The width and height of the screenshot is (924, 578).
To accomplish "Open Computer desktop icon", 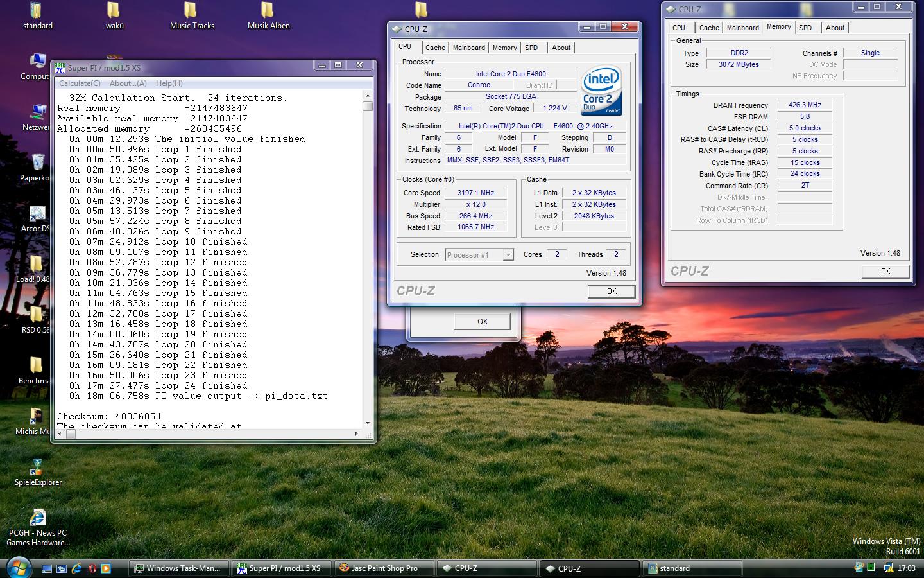I will click(x=36, y=67).
